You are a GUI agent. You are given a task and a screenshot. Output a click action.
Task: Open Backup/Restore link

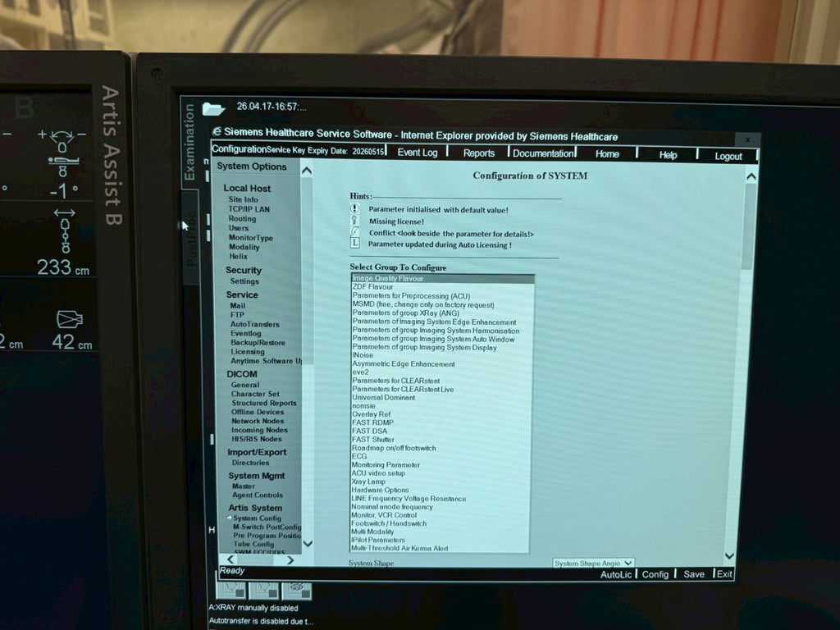(258, 342)
